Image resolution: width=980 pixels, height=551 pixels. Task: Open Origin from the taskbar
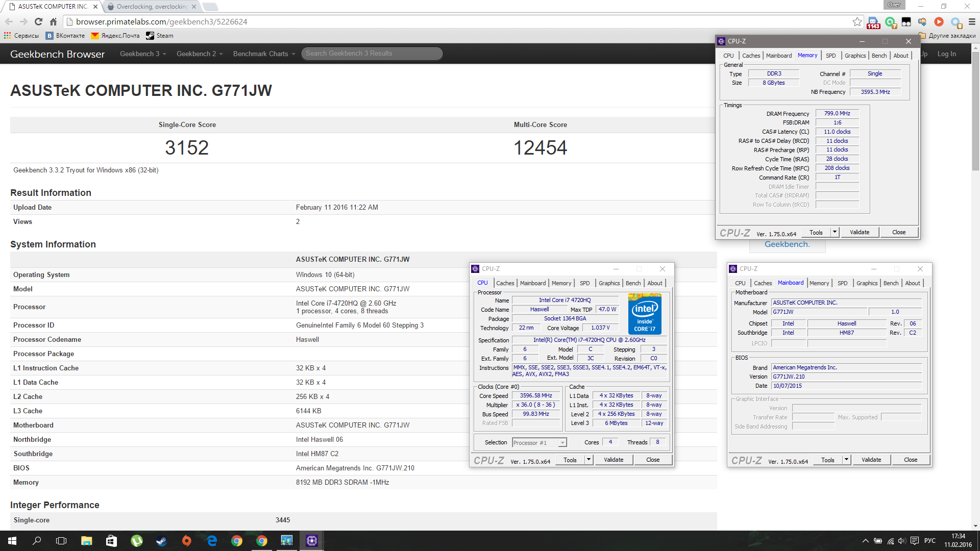(x=186, y=541)
